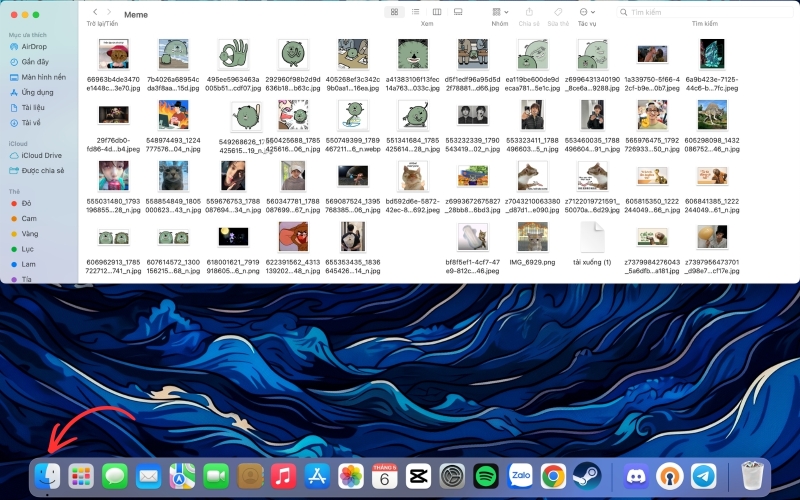The height and width of the screenshot is (500, 800).
Task: Select the Đỏ red tag
Action: click(26, 203)
